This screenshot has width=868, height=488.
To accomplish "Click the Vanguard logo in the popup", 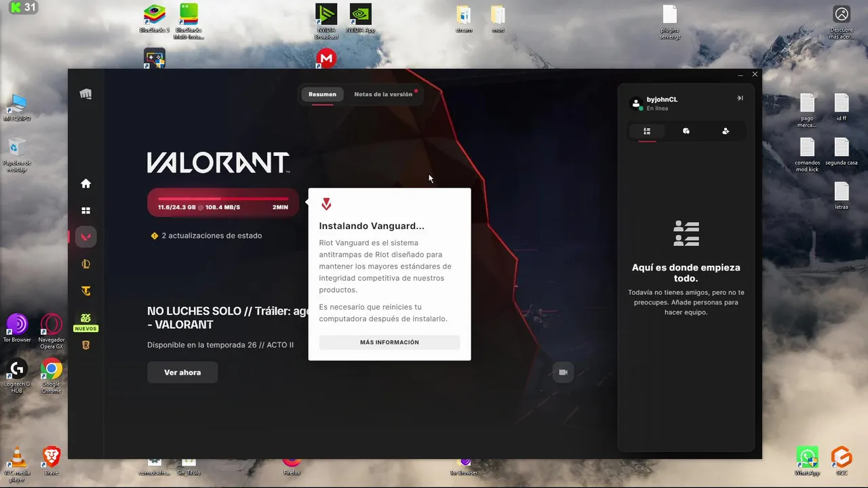I will coord(326,204).
